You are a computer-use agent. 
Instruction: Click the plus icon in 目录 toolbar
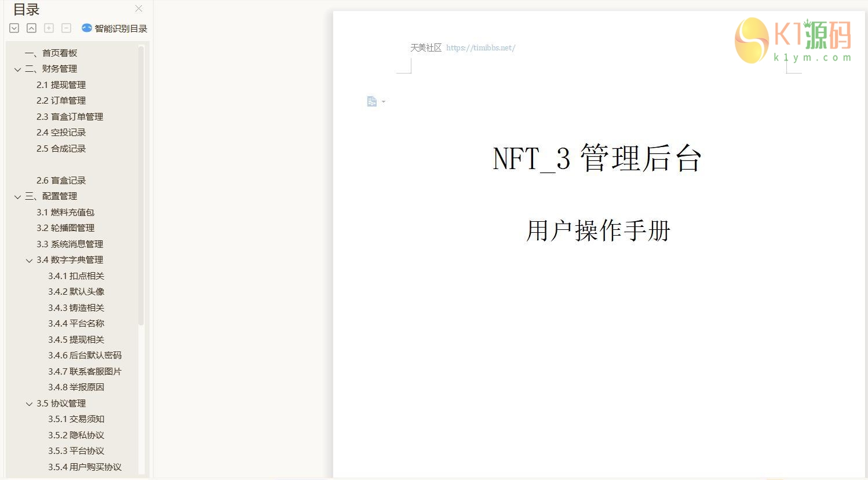click(49, 28)
